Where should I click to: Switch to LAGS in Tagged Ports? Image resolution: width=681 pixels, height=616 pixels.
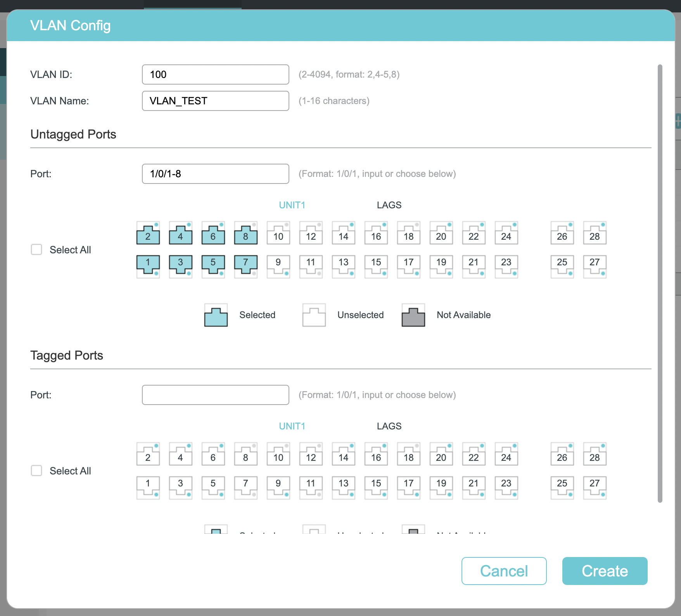click(389, 426)
